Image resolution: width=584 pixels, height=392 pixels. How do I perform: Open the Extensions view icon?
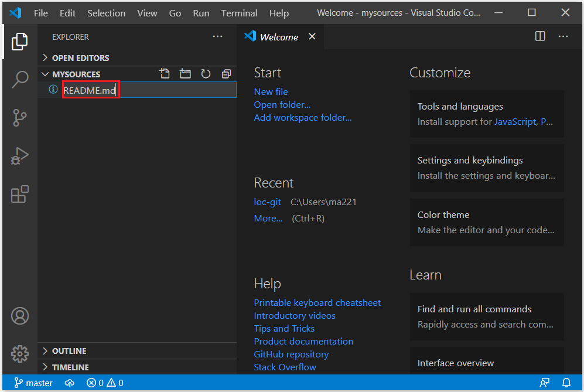point(20,194)
